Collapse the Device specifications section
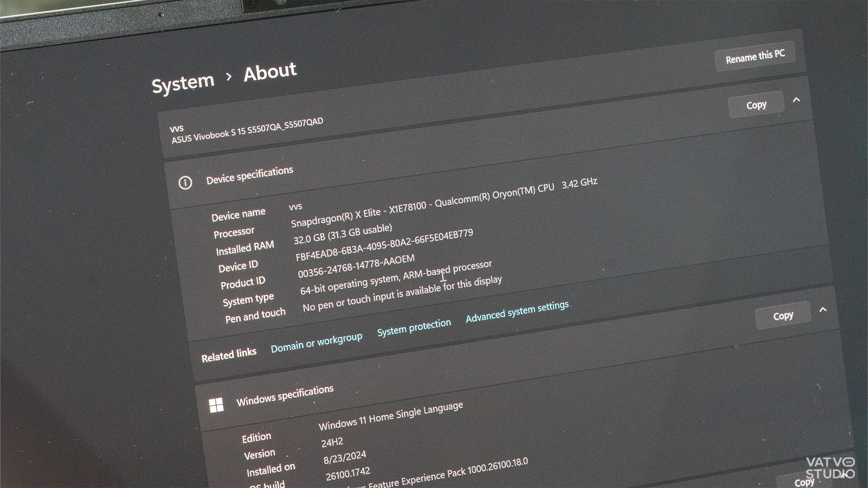 click(797, 100)
